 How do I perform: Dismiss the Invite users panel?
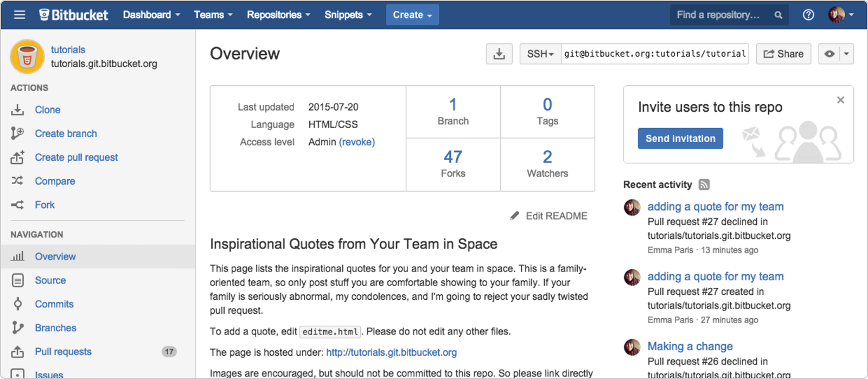click(840, 100)
